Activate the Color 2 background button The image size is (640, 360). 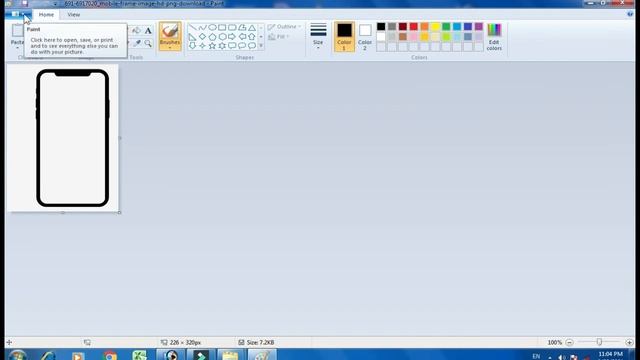pyautogui.click(x=365, y=37)
